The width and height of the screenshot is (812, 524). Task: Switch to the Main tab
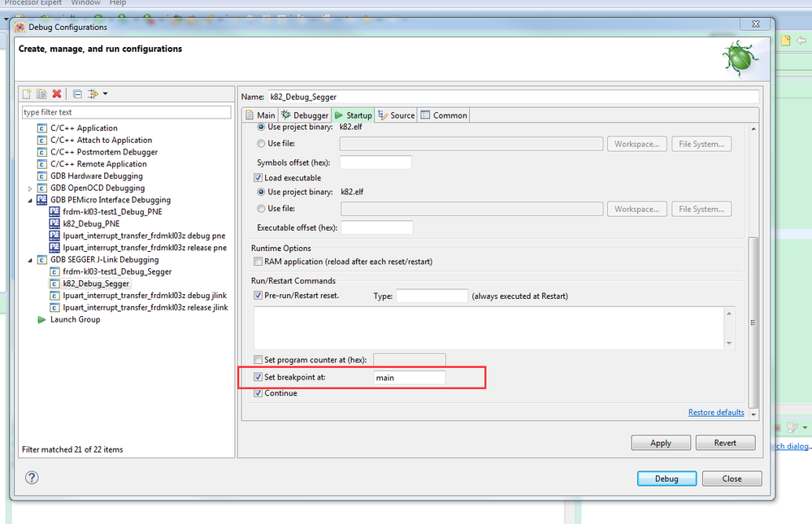[x=260, y=115]
